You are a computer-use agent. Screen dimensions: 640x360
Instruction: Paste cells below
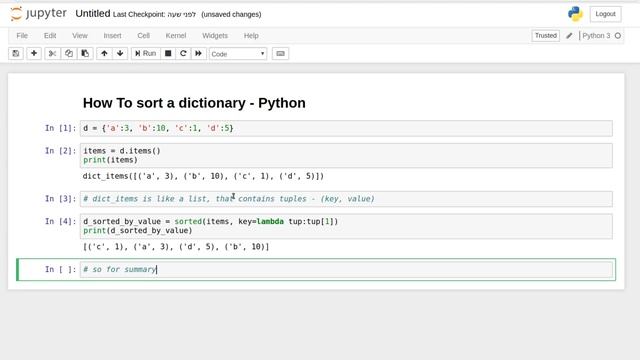[x=85, y=53]
